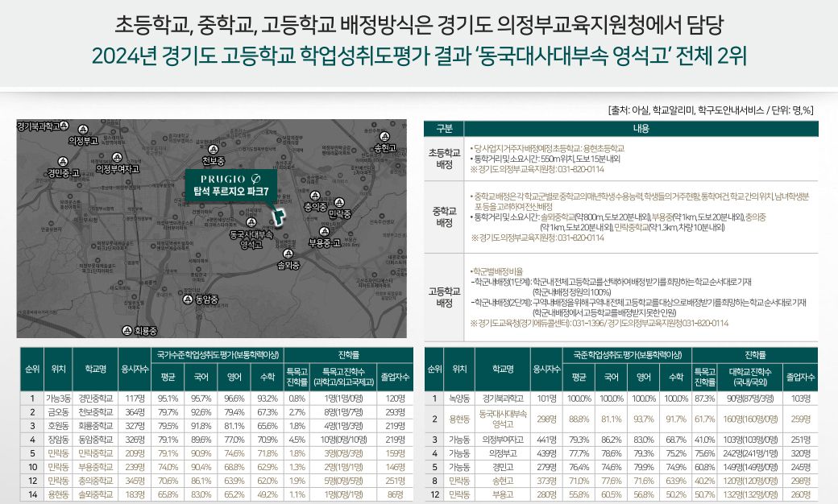The height and width of the screenshot is (504, 838).
Task: Click 경민중학교 in the middle school table
Action: 95,399
